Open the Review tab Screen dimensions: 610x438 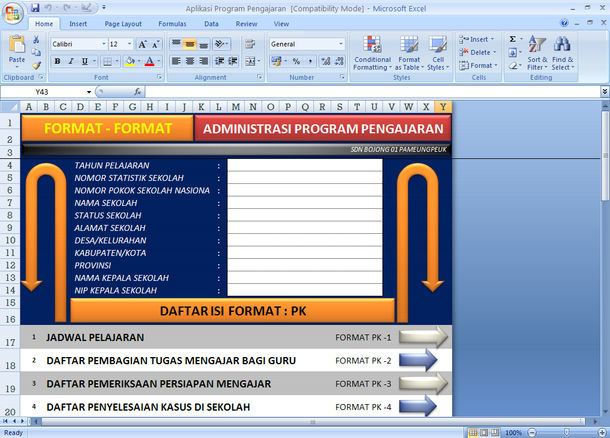point(246,24)
